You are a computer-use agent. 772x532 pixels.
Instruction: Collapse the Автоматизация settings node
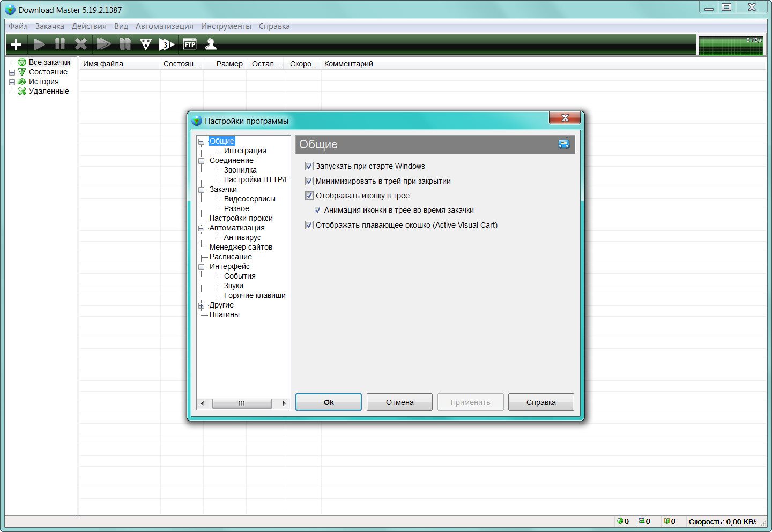click(202, 228)
